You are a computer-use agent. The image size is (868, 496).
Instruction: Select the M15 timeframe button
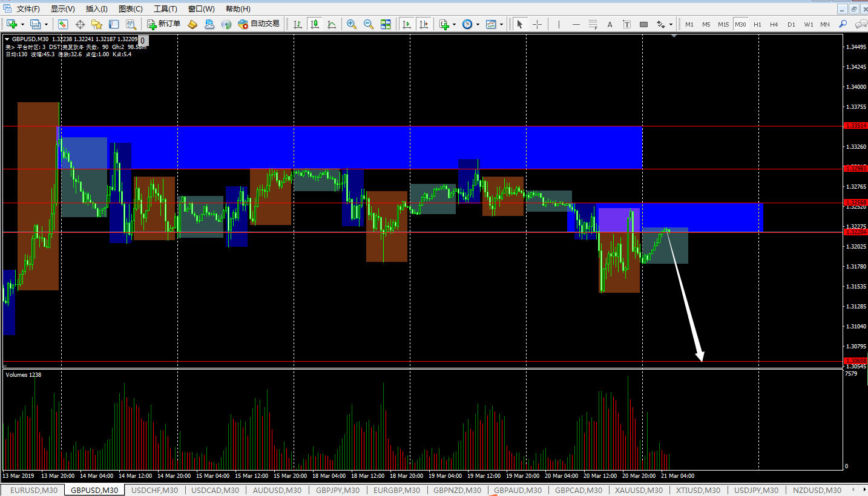723,24
